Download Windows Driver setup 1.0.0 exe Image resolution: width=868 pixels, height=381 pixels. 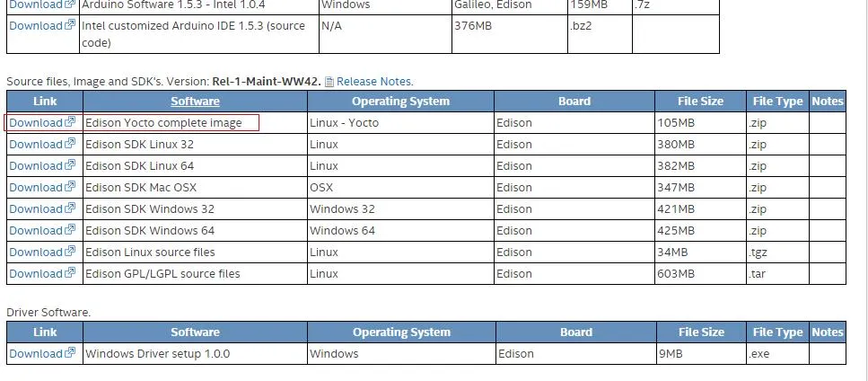click(x=36, y=353)
